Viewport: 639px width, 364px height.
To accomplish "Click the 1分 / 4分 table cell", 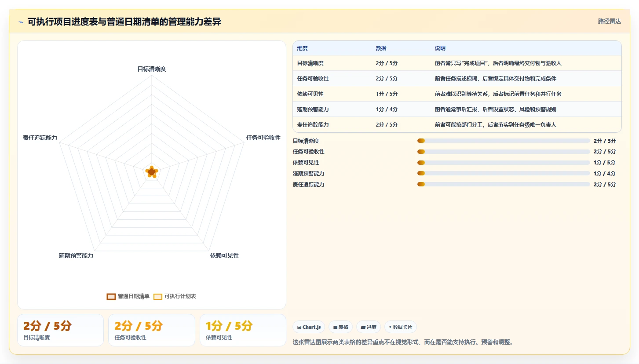I will click(x=387, y=109).
